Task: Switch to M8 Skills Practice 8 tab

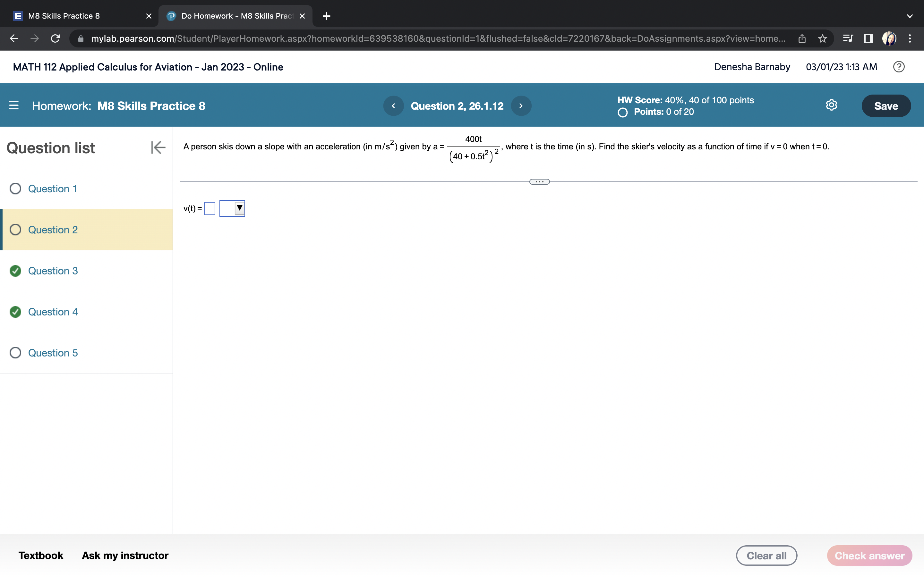Action: pyautogui.click(x=64, y=16)
